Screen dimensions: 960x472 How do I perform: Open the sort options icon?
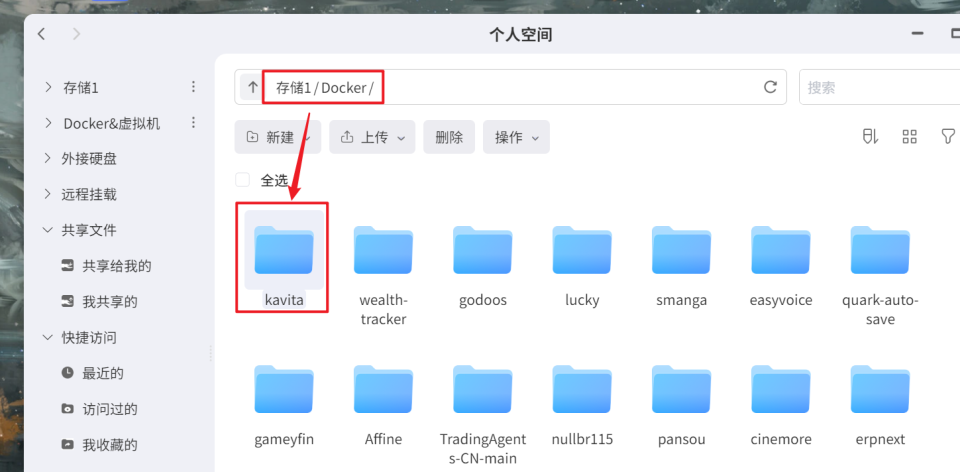pyautogui.click(x=870, y=137)
